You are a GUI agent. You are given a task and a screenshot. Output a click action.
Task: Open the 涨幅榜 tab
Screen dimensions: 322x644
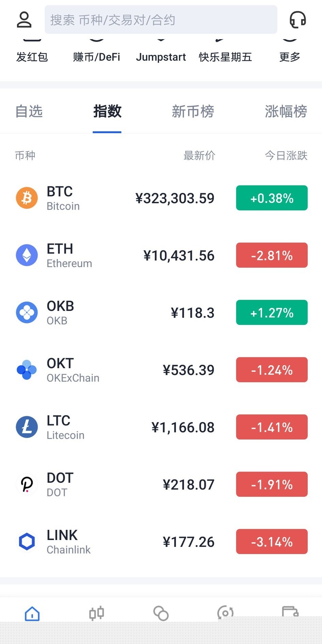click(x=286, y=111)
